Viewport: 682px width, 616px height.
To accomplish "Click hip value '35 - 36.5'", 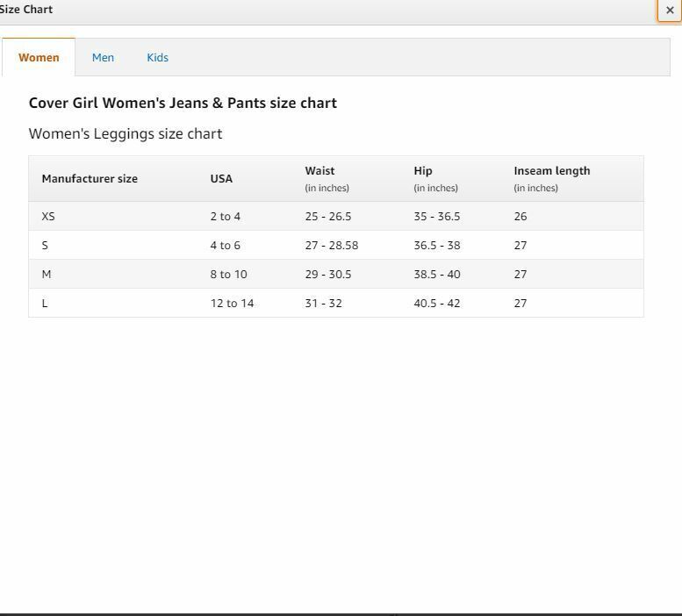I will [437, 217].
